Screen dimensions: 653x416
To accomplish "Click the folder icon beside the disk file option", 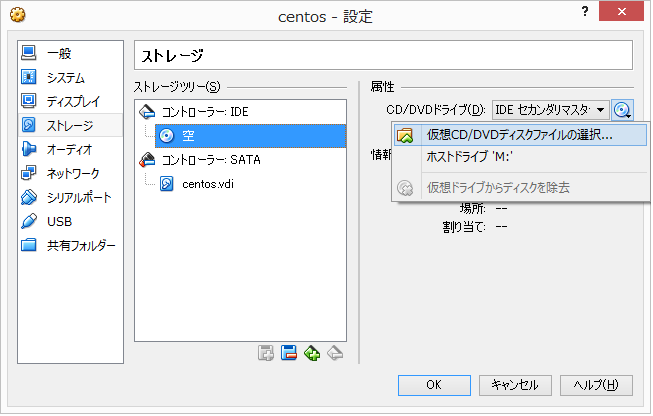I will [405, 135].
